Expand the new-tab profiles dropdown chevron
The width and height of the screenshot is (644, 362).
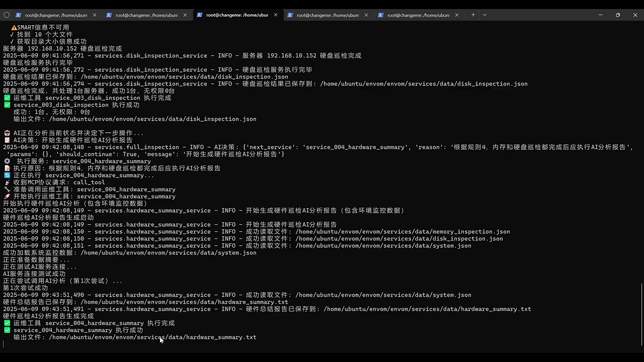tap(485, 15)
